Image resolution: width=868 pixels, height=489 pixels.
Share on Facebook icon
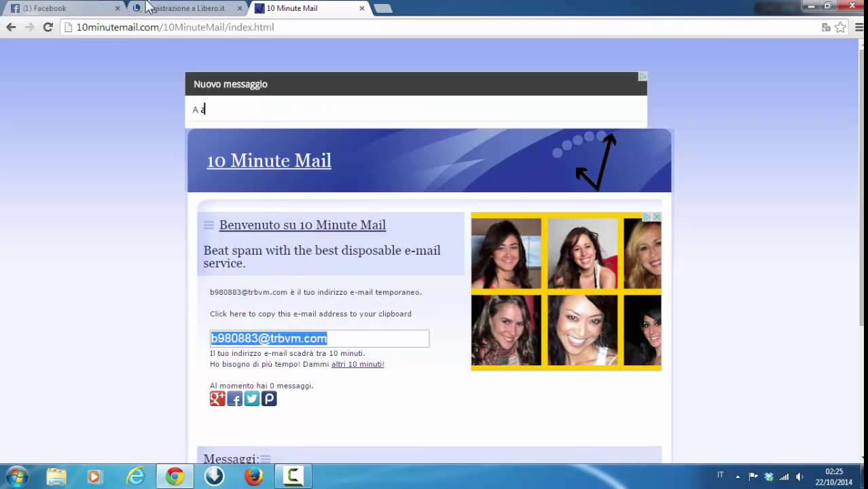click(235, 399)
